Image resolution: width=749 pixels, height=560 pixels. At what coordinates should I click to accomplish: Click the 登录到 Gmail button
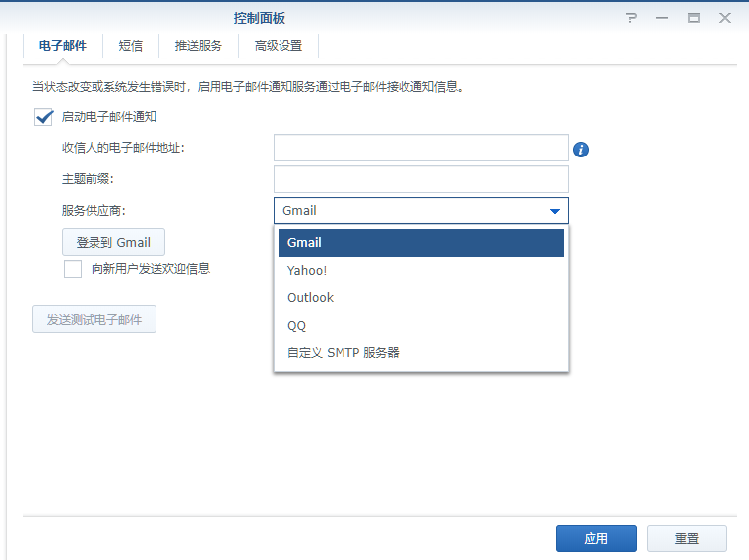pos(113,242)
